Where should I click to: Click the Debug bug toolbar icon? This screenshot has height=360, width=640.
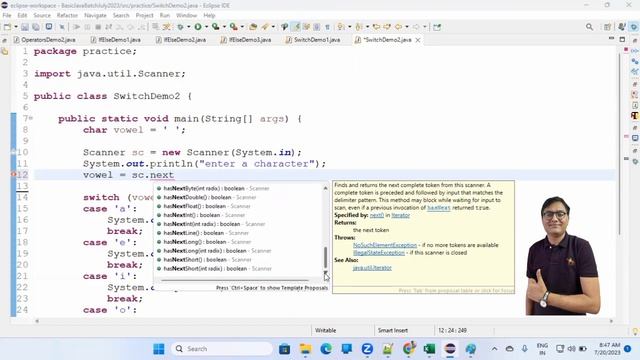(x=180, y=27)
